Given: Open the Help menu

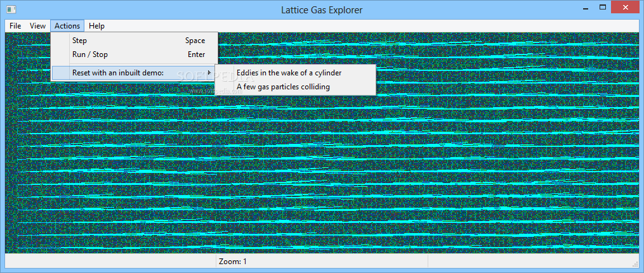Looking at the screenshot, I should click(x=97, y=26).
